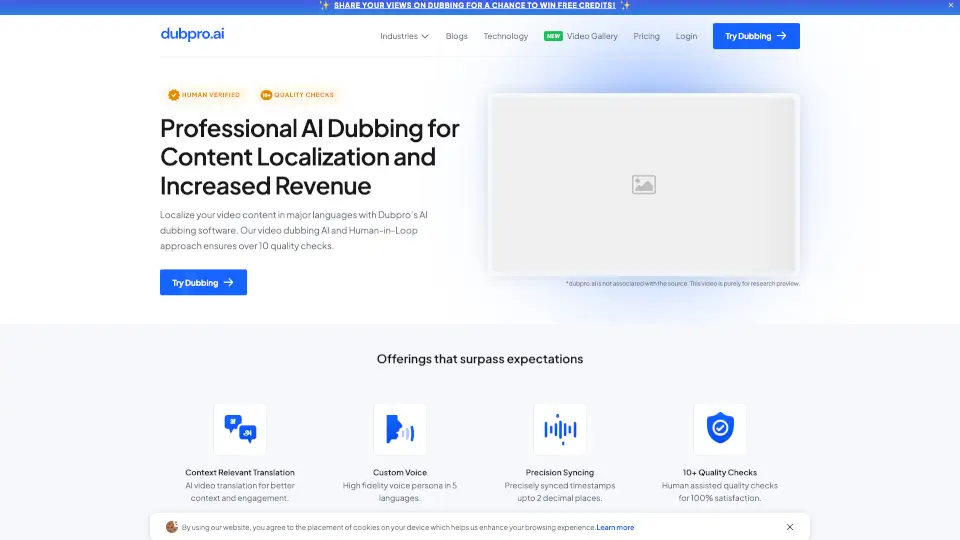Click the green NEW badge
Viewport: 960px width, 540px height.
click(553, 36)
